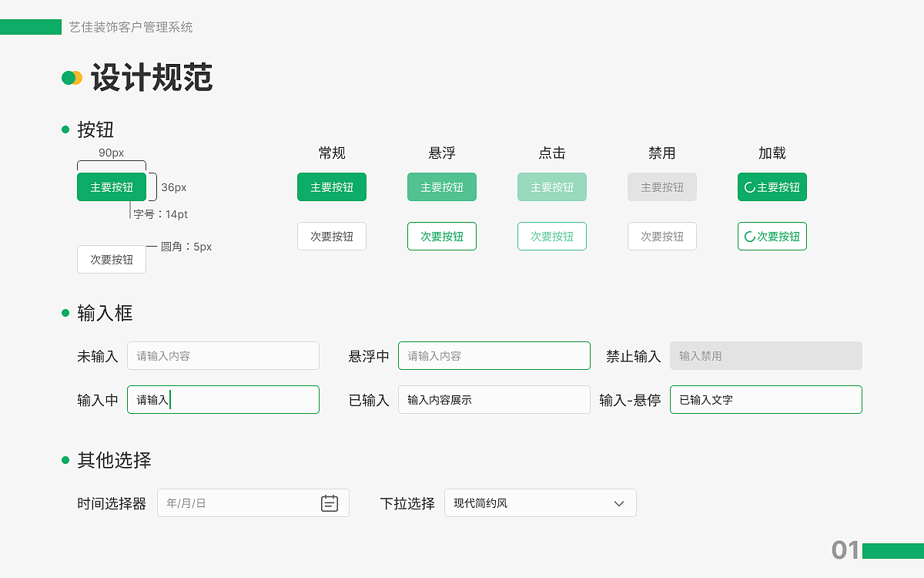Click the green-yellow dot icon beside 设计规范 heading
Screen dimensions: 924x578
click(70, 77)
